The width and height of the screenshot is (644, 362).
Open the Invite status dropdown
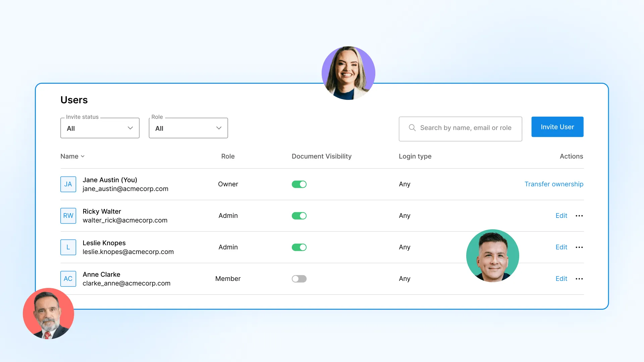(x=100, y=128)
